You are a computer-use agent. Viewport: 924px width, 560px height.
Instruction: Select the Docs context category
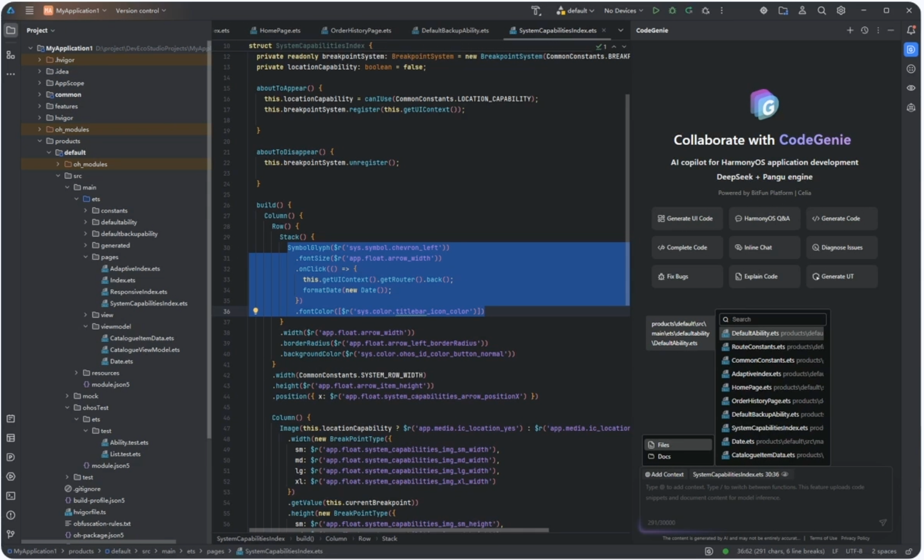pyautogui.click(x=677, y=457)
